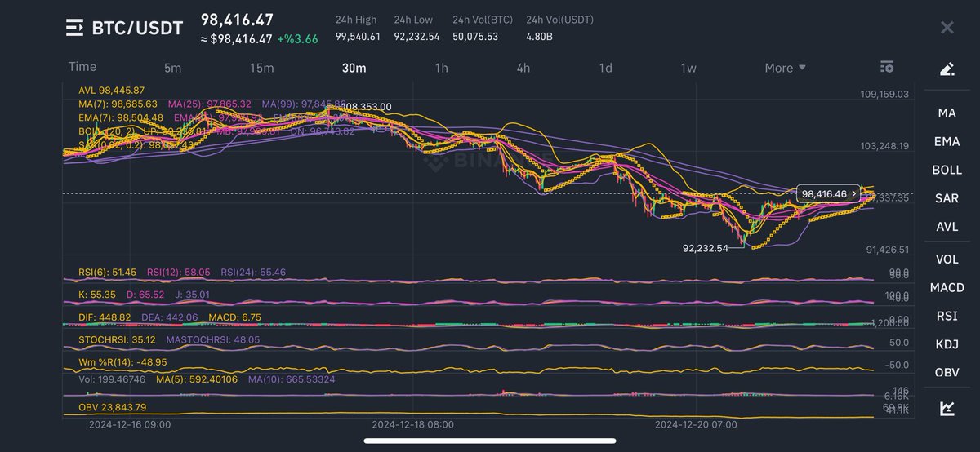Open the drawing tools pencil icon
Viewport: 980px width, 452px height.
(947, 69)
